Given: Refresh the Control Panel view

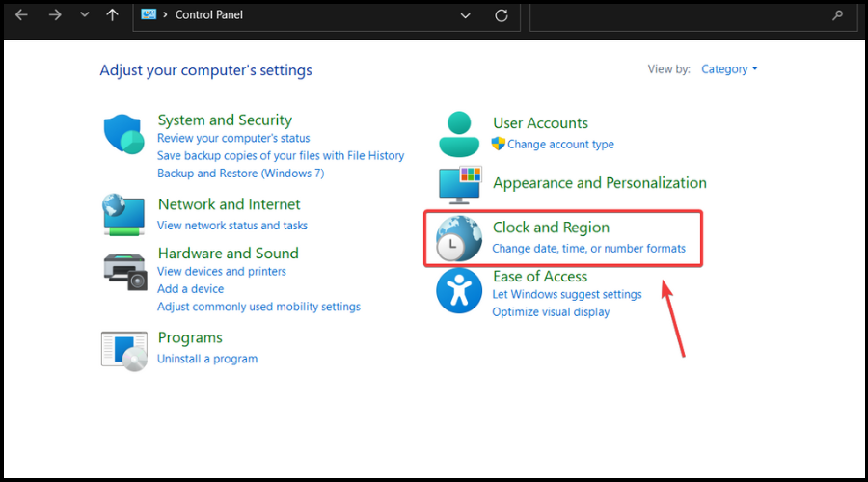Looking at the screenshot, I should 501,15.
